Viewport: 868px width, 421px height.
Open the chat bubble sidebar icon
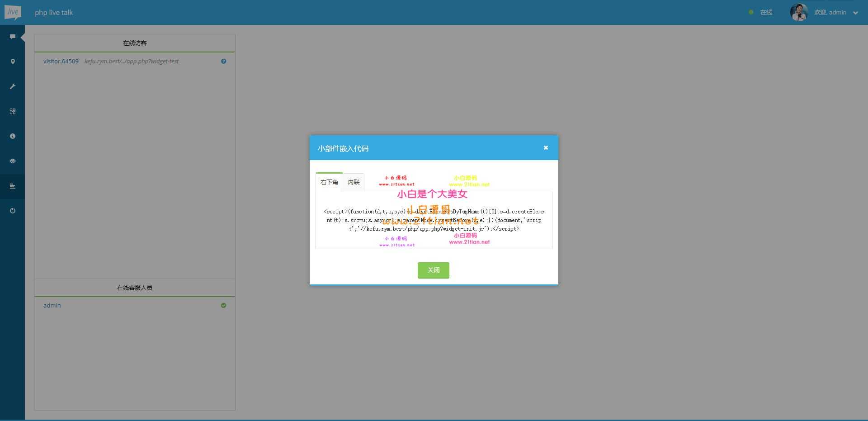click(x=13, y=37)
